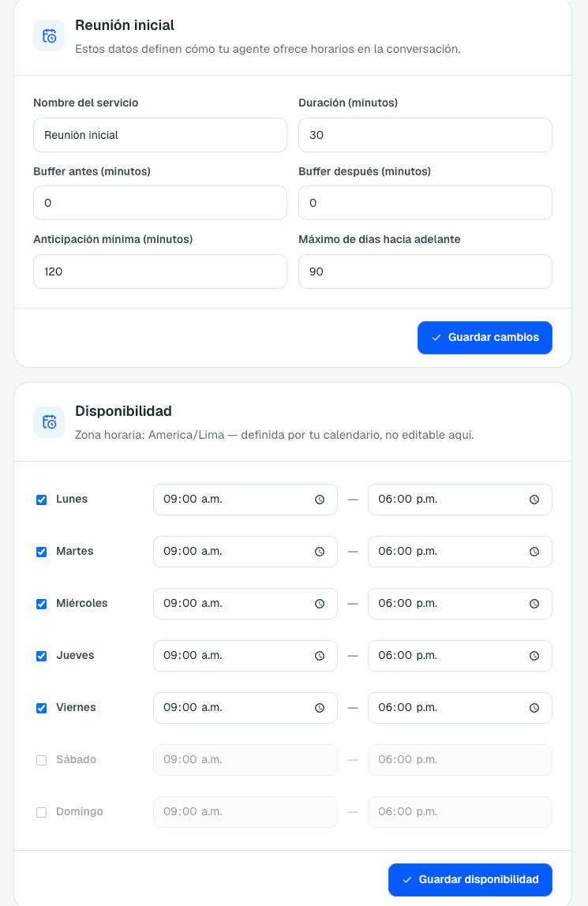
Task: Click the Guardar disponibilidad button
Action: [x=470, y=879]
